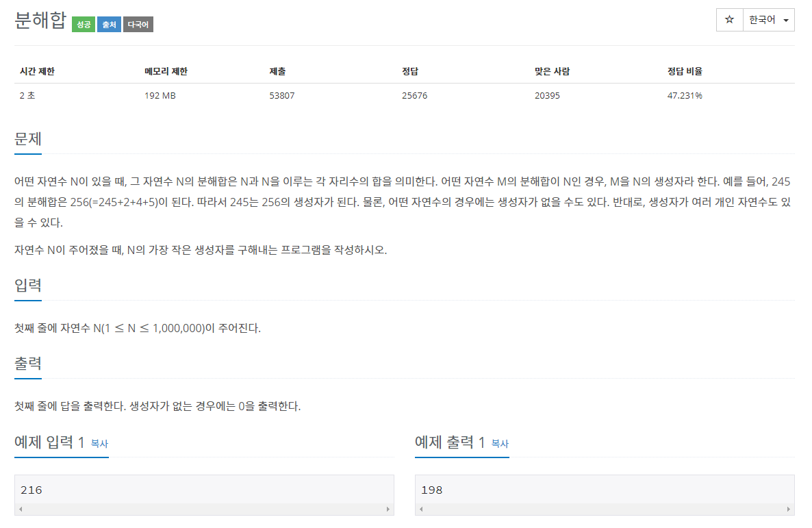Click the 문제 section heading
Image resolution: width=812 pixels, height=528 pixels.
point(28,139)
